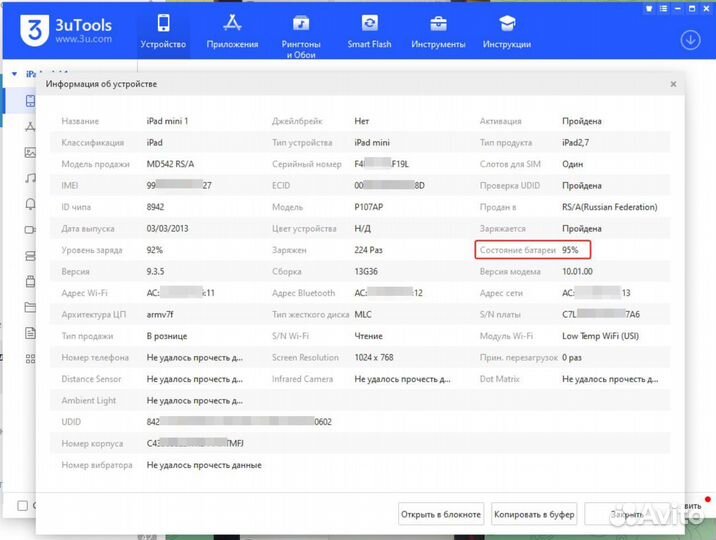This screenshot has height=540, width=716.
Task: Select the more grid sidebar icon
Action: click(x=30, y=359)
